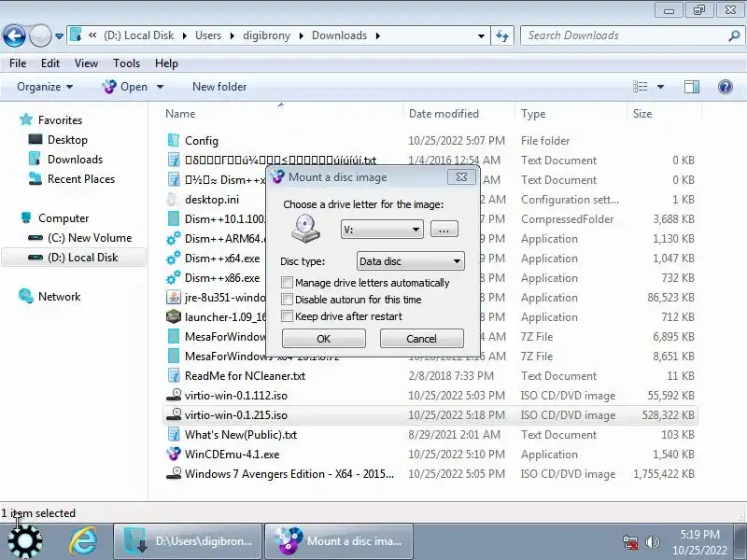
Task: Select the ReadMe for NCleaner.txt icon
Action: click(x=174, y=376)
